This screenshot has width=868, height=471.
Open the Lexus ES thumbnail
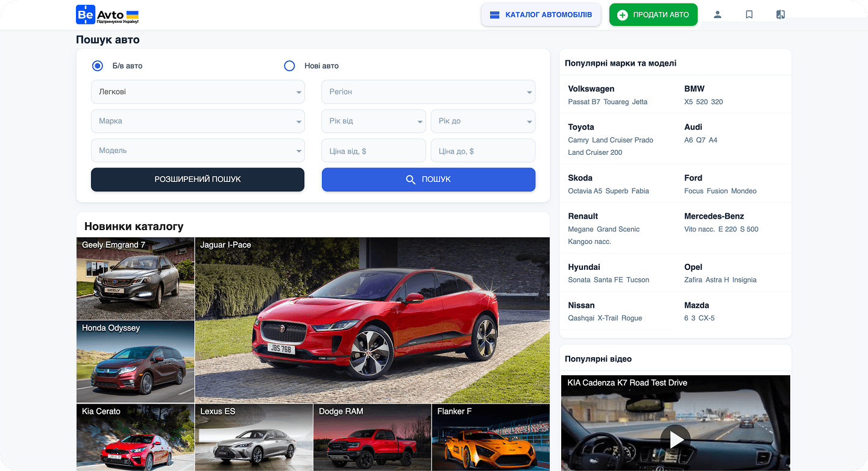pos(254,437)
